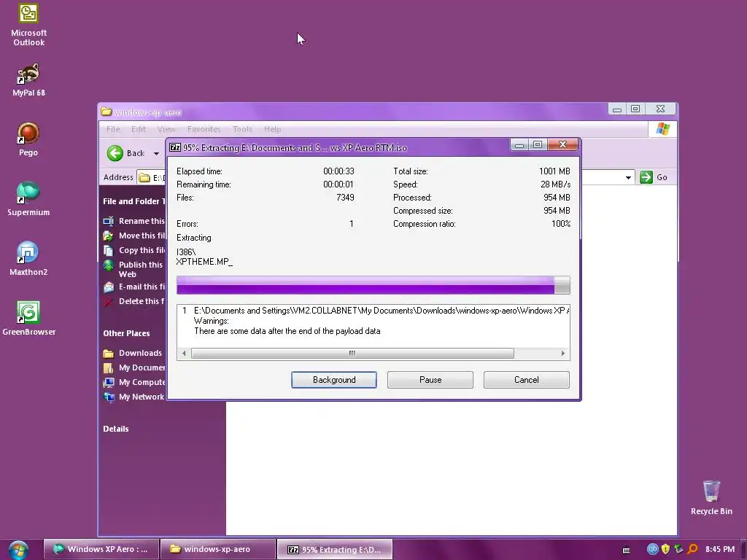Click the horizontal scrollbar thumb in messages list
This screenshot has height=560, width=747.
click(352, 354)
